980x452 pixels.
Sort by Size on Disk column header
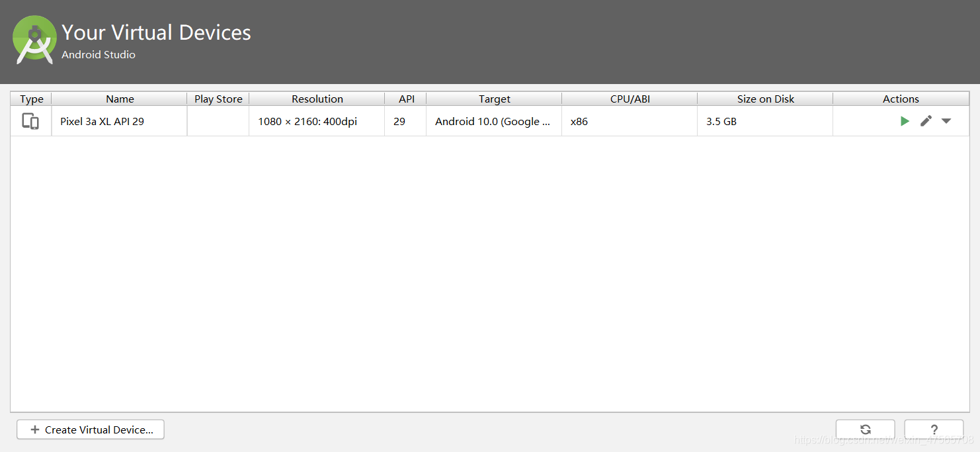[x=765, y=99]
